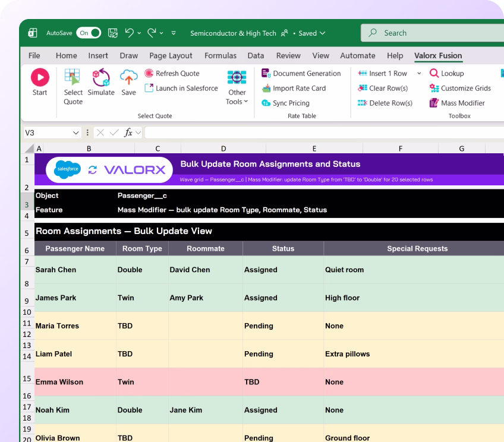Open the Mass Modifier tool
Screen dimensions: 504x442
457,103
